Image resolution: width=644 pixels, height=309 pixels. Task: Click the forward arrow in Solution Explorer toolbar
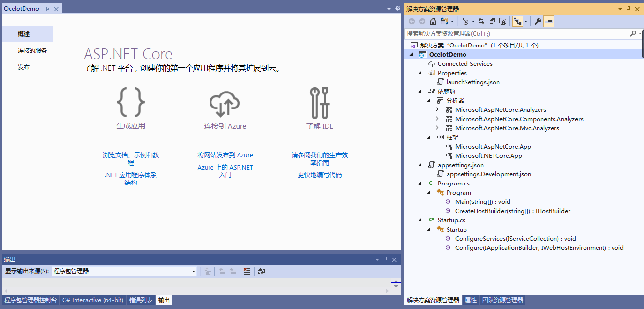pyautogui.click(x=422, y=21)
